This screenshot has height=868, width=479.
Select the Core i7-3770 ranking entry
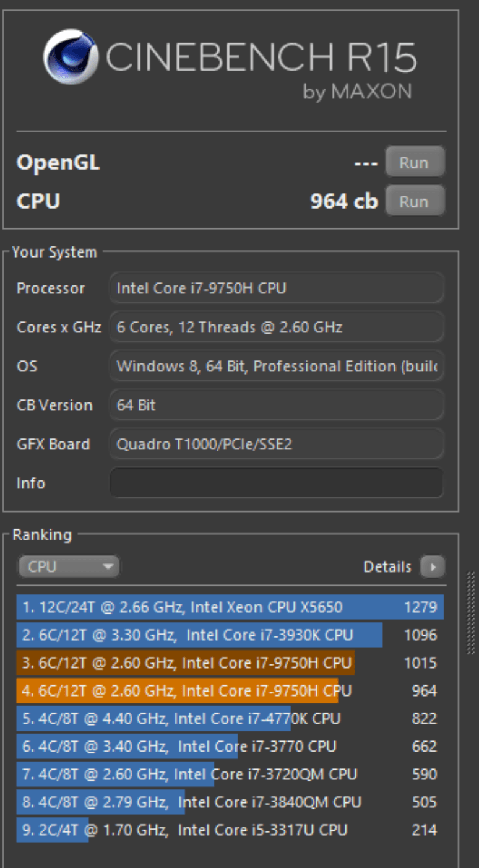(x=229, y=746)
